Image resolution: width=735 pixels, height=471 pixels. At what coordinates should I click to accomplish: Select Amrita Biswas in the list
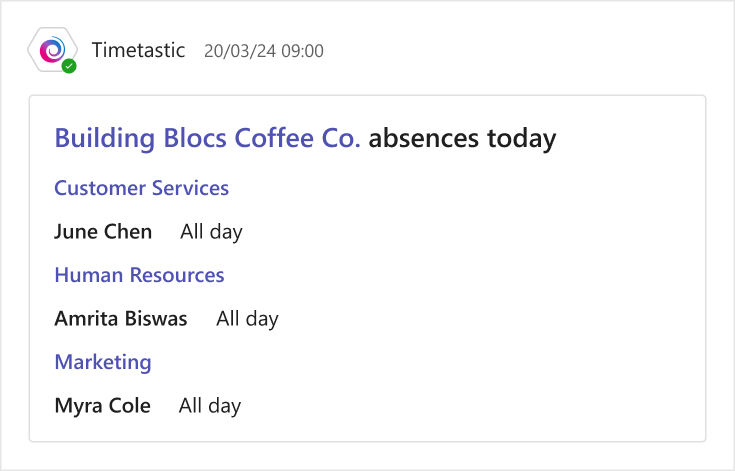coord(121,319)
